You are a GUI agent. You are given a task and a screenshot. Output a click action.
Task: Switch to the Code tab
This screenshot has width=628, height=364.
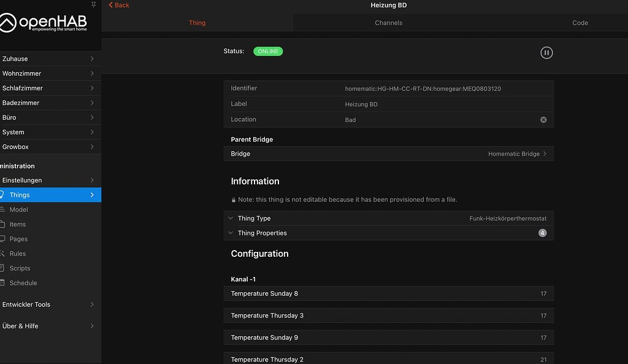(x=580, y=23)
